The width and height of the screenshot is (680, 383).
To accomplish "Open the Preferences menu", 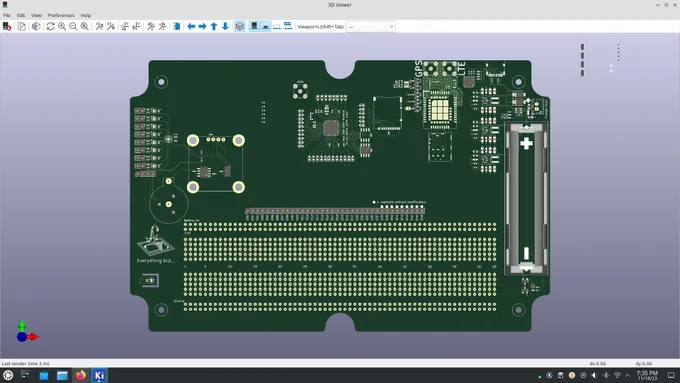I will pos(61,15).
